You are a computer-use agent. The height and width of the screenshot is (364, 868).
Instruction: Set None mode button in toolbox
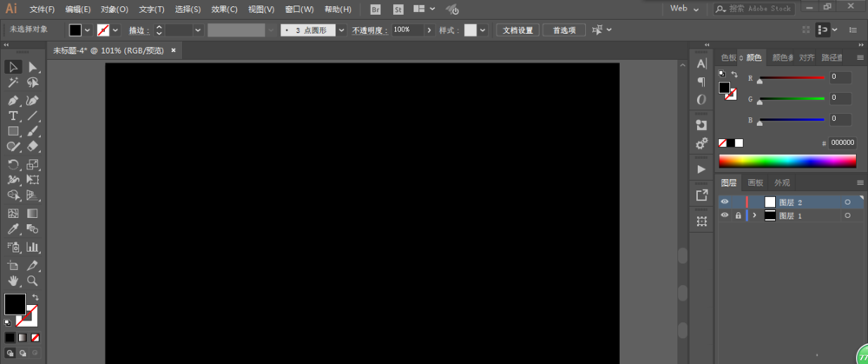coord(35,337)
